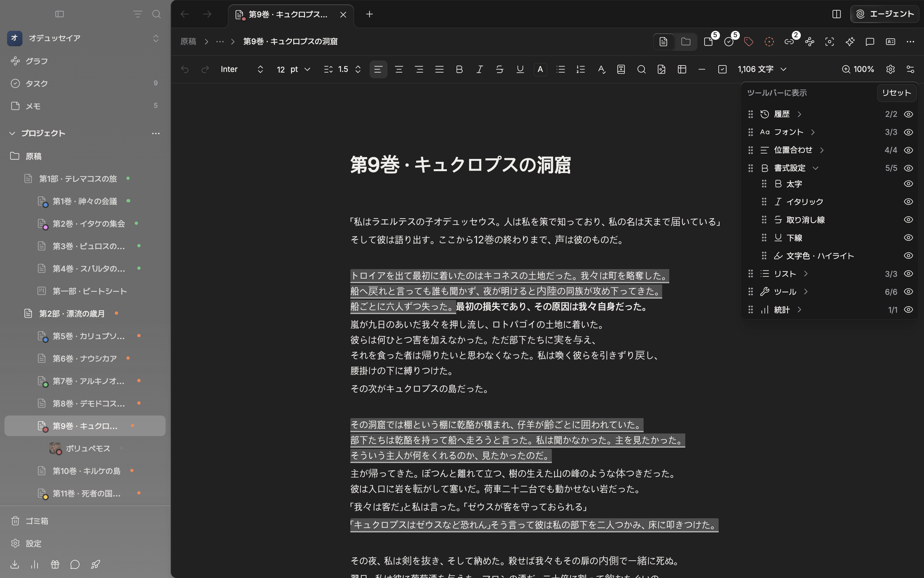This screenshot has height=578, width=924.
Task: Collapse プロジェクト section in sidebar
Action: coord(12,133)
